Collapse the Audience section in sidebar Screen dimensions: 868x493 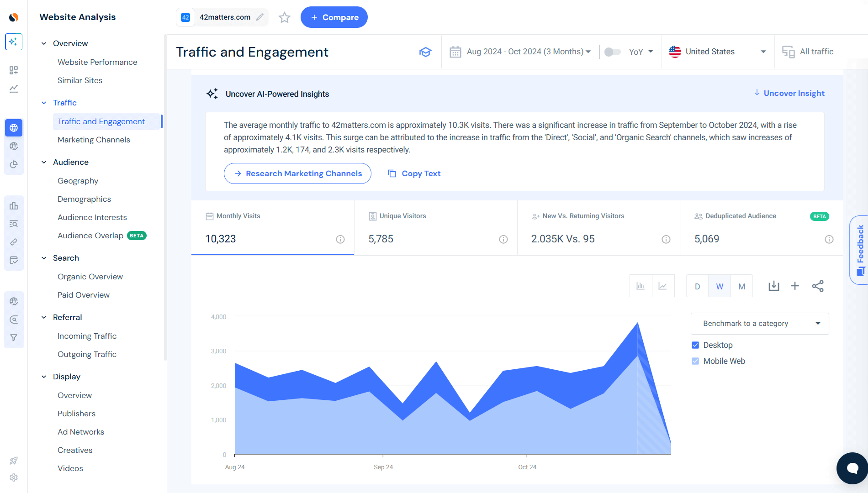point(44,162)
